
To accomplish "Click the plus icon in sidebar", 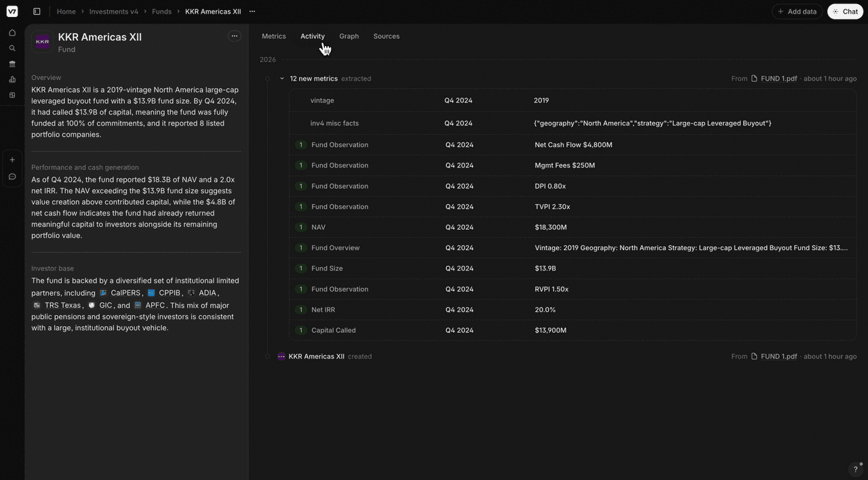I will [12, 160].
